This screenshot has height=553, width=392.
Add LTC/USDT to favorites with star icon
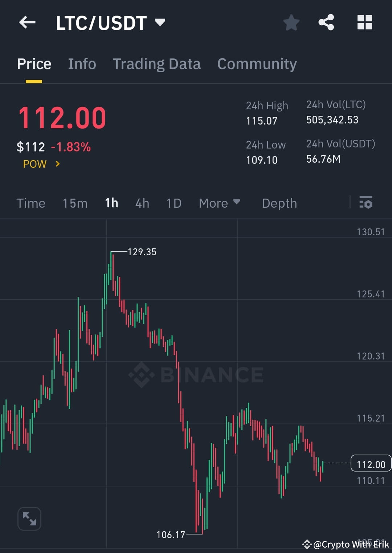tap(291, 23)
